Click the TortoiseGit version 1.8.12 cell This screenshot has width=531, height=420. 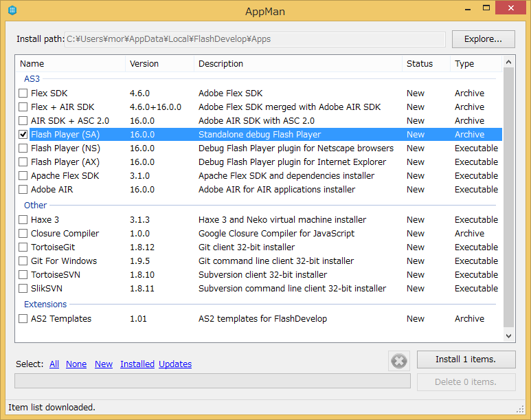coord(142,247)
